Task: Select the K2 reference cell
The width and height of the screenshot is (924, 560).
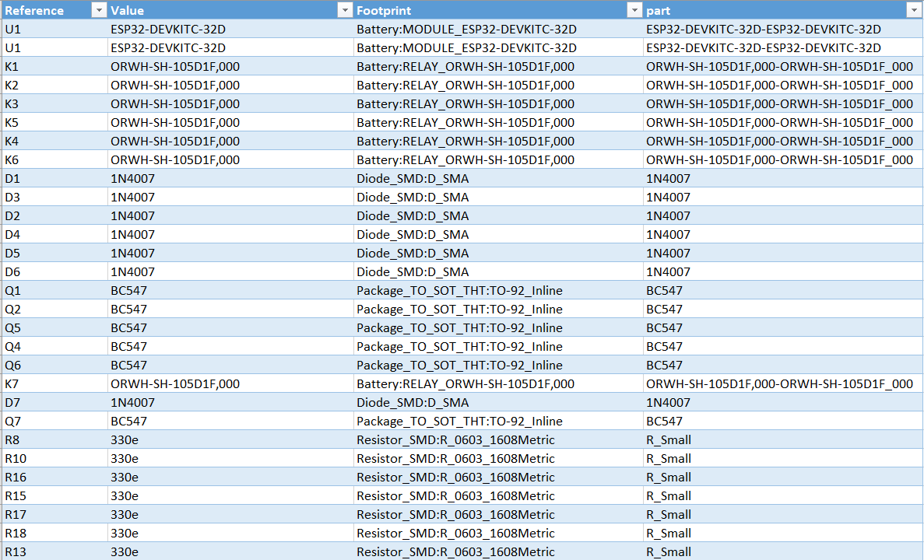Action: pos(54,86)
